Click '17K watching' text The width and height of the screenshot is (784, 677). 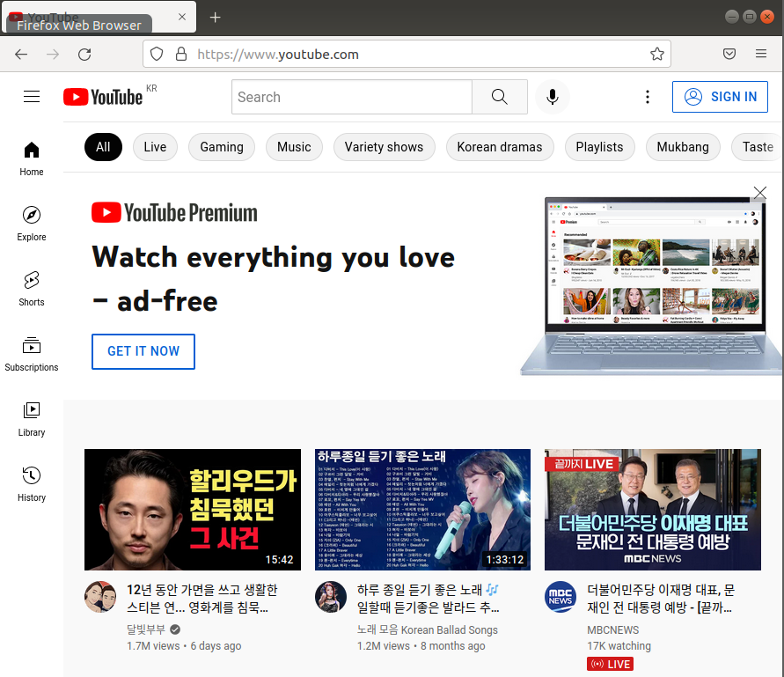pos(619,646)
